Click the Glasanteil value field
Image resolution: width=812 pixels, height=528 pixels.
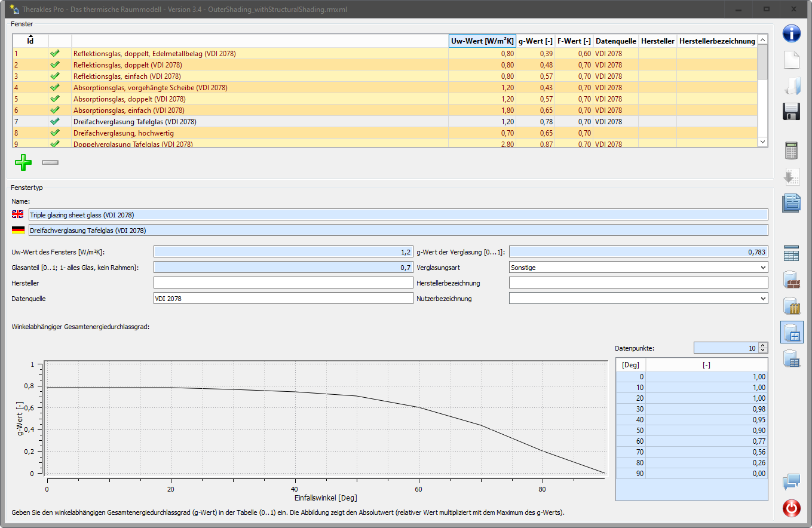tap(283, 268)
